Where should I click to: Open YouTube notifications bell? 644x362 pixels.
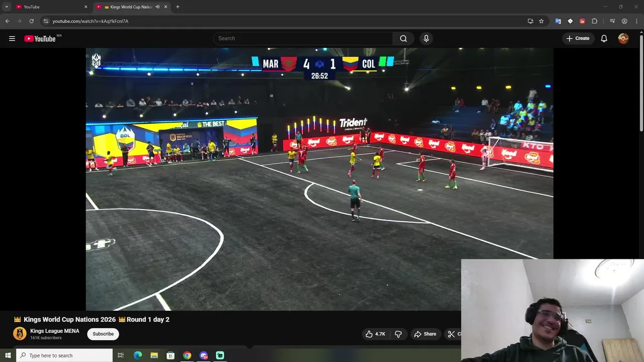click(604, 39)
